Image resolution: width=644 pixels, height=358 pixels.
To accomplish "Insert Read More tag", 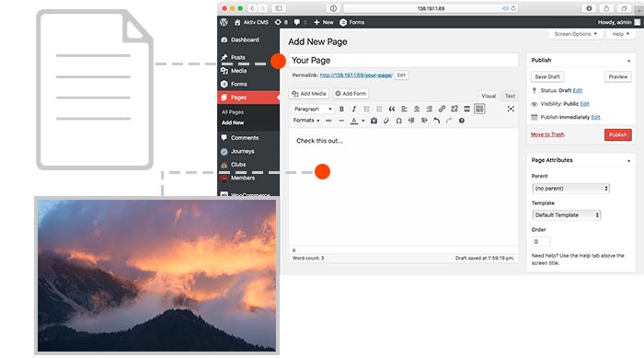I will (467, 109).
